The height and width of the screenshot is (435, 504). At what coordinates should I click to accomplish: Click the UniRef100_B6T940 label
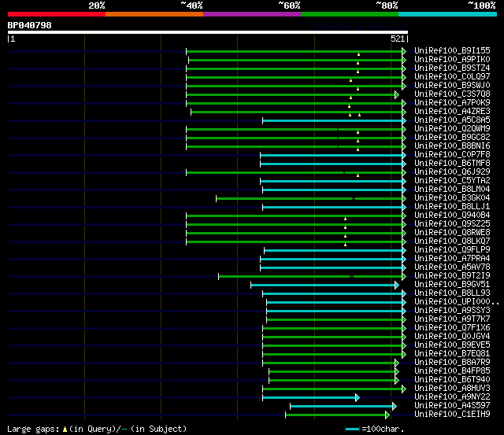coord(452,380)
